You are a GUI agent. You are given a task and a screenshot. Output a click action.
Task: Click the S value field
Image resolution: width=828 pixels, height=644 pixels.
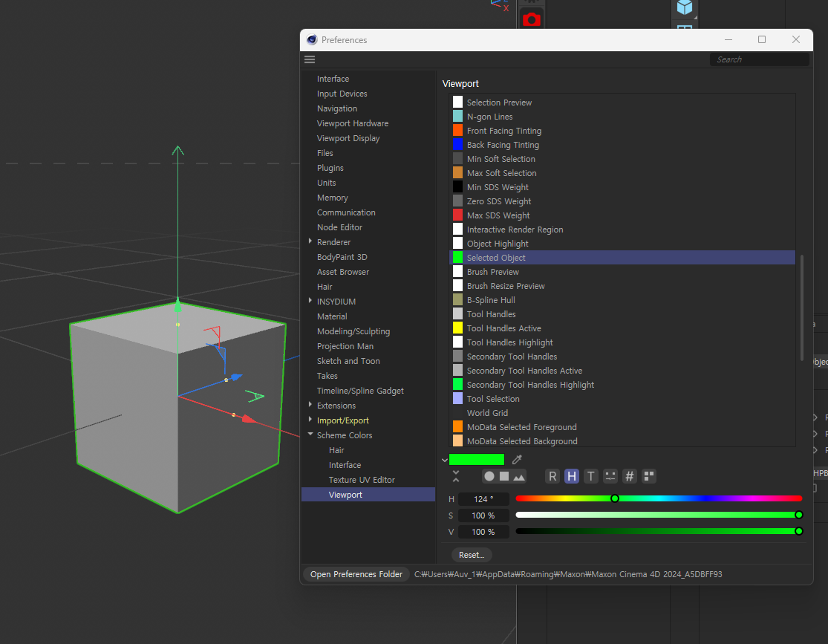[x=483, y=515]
